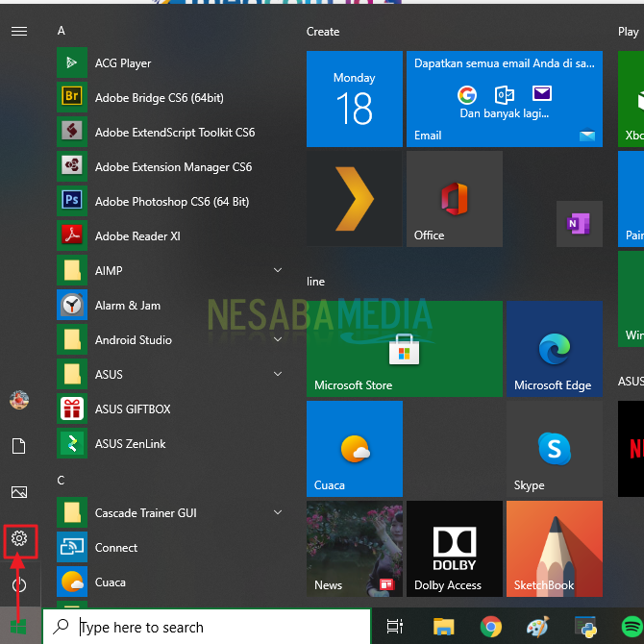
Task: Launch Adobe Photoshop CS6 (64 Bit)
Action: click(170, 201)
